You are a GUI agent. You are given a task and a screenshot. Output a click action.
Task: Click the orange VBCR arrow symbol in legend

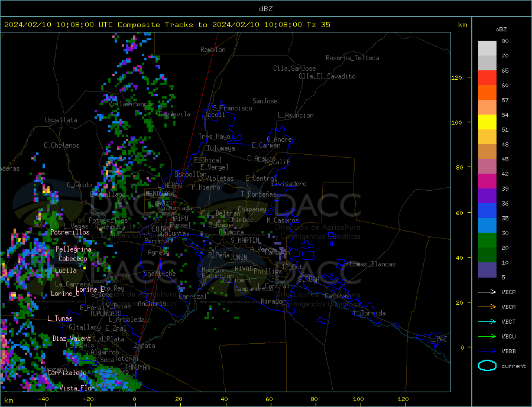[487, 307]
